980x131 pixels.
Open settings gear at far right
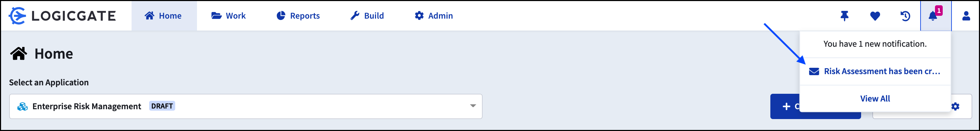point(955,106)
